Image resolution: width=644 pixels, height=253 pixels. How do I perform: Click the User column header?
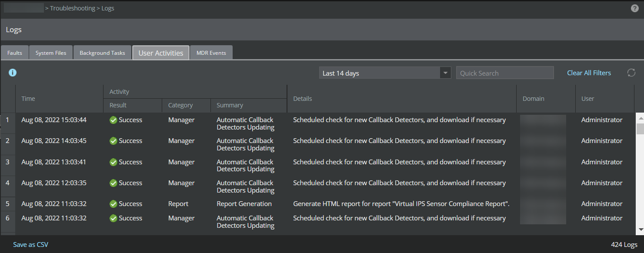pyautogui.click(x=605, y=99)
